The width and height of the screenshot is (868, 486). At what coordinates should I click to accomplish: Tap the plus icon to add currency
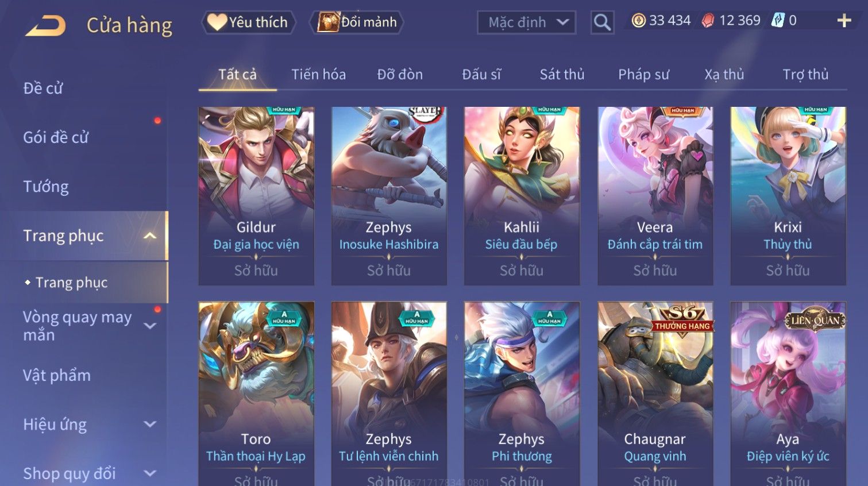pyautogui.click(x=844, y=21)
